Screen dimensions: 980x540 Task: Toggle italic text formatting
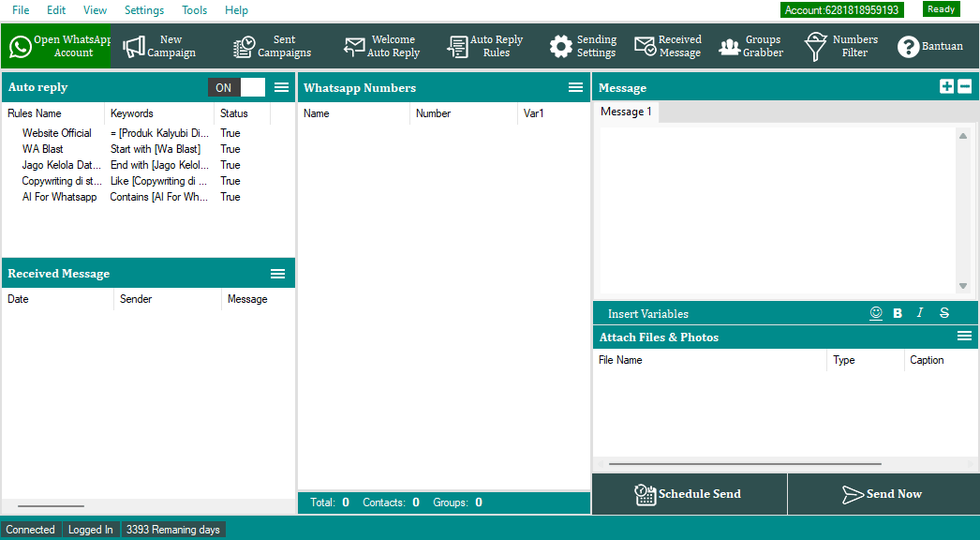click(920, 313)
